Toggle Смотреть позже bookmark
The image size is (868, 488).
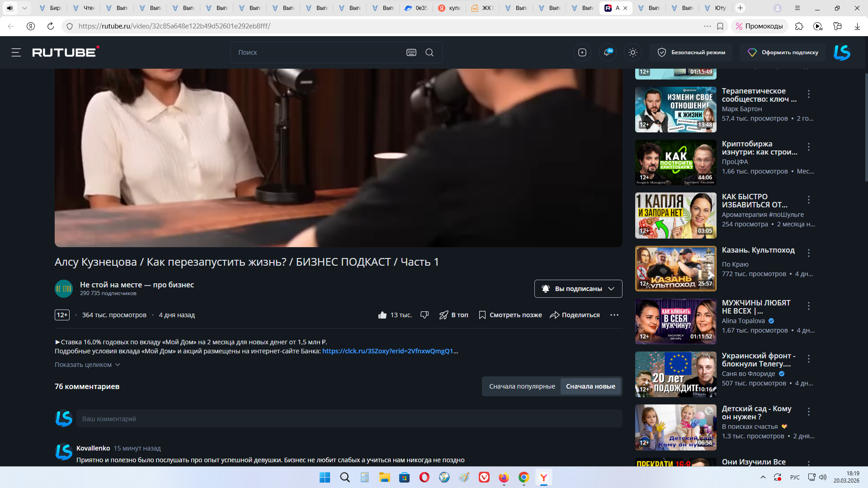click(510, 315)
